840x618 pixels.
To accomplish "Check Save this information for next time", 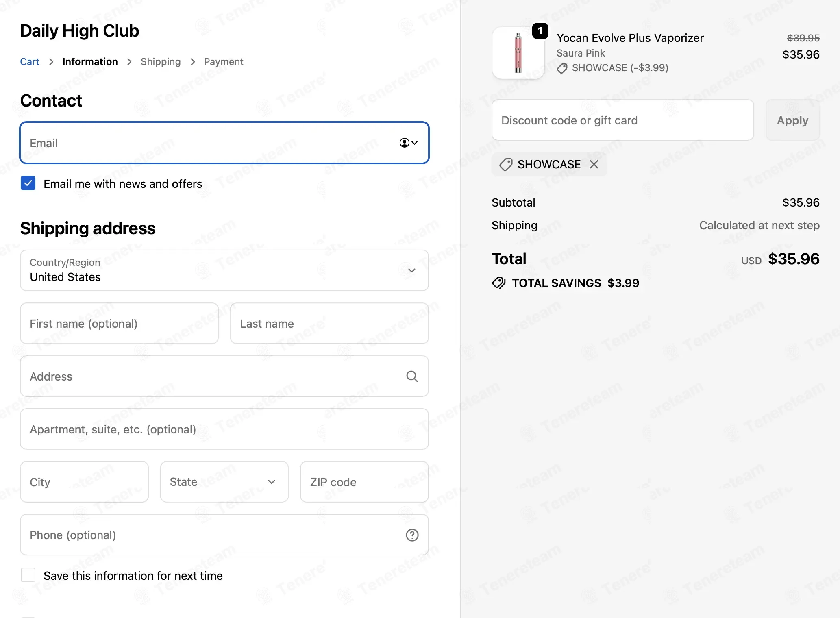I will pos(28,575).
